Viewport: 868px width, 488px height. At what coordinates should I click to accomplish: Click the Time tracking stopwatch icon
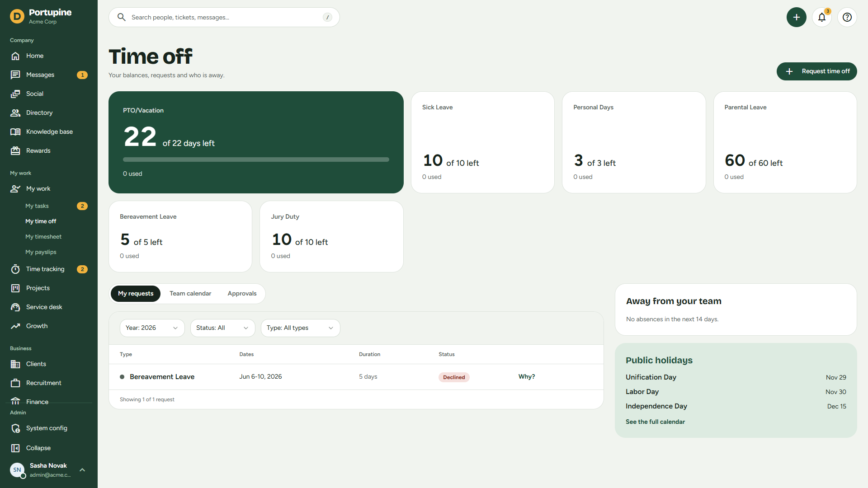pos(15,269)
